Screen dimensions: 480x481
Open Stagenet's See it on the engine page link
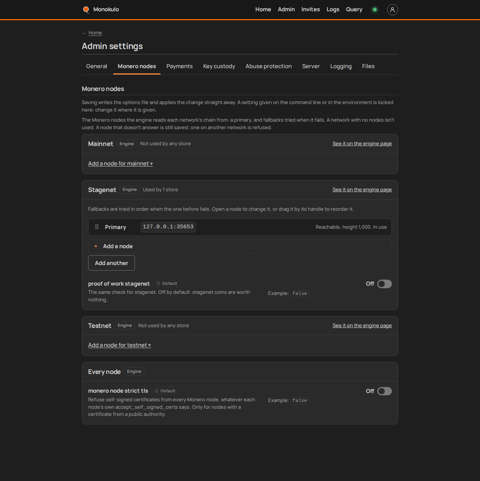point(362,190)
